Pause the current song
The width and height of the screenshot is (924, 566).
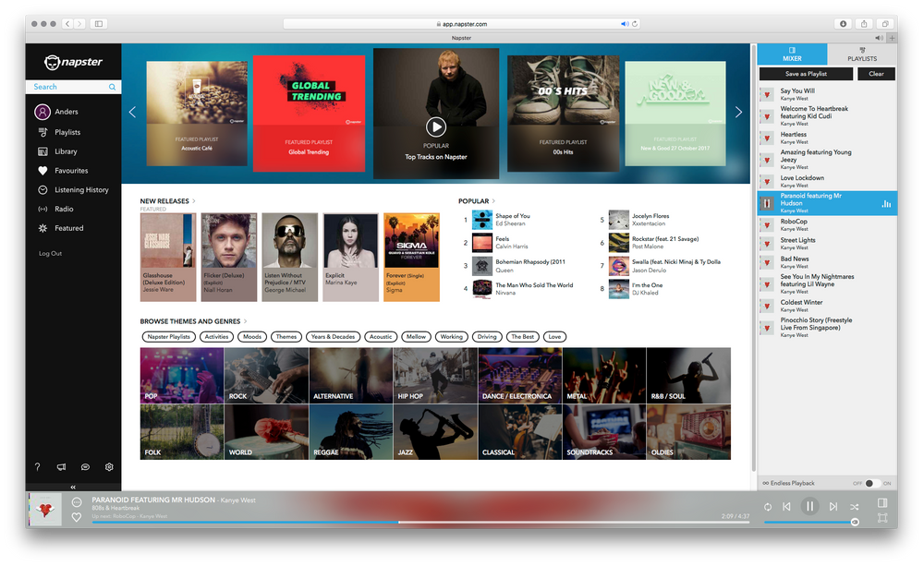pyautogui.click(x=809, y=506)
